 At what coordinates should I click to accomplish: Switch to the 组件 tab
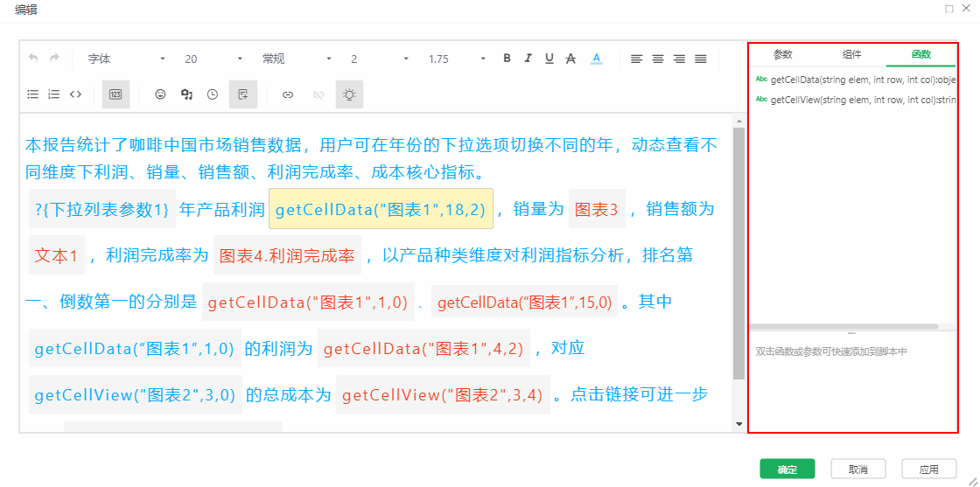(852, 54)
